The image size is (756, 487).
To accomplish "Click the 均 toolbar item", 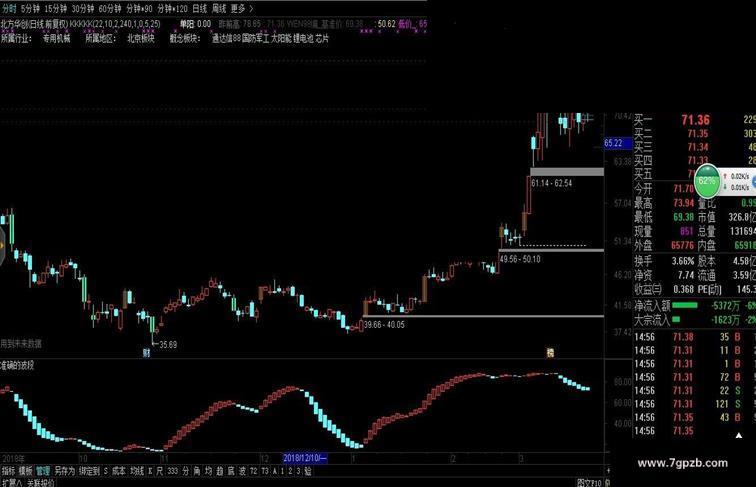I will [x=208, y=471].
